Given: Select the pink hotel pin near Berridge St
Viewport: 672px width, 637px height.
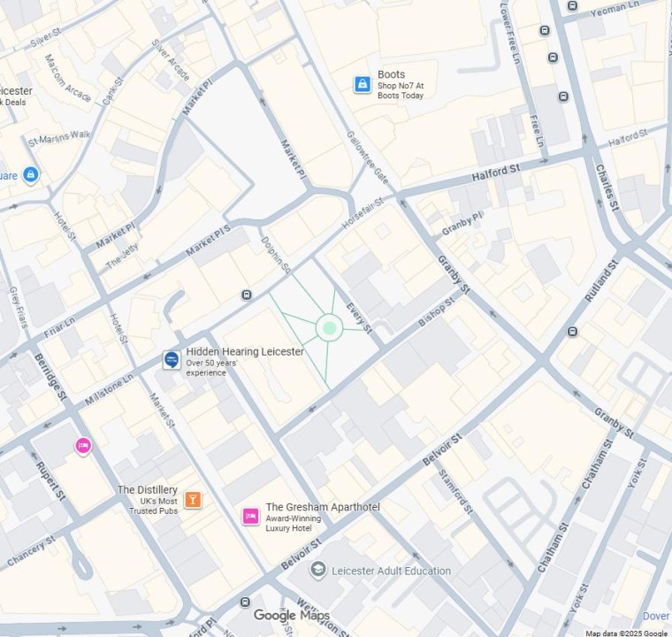Looking at the screenshot, I should tap(83, 446).
